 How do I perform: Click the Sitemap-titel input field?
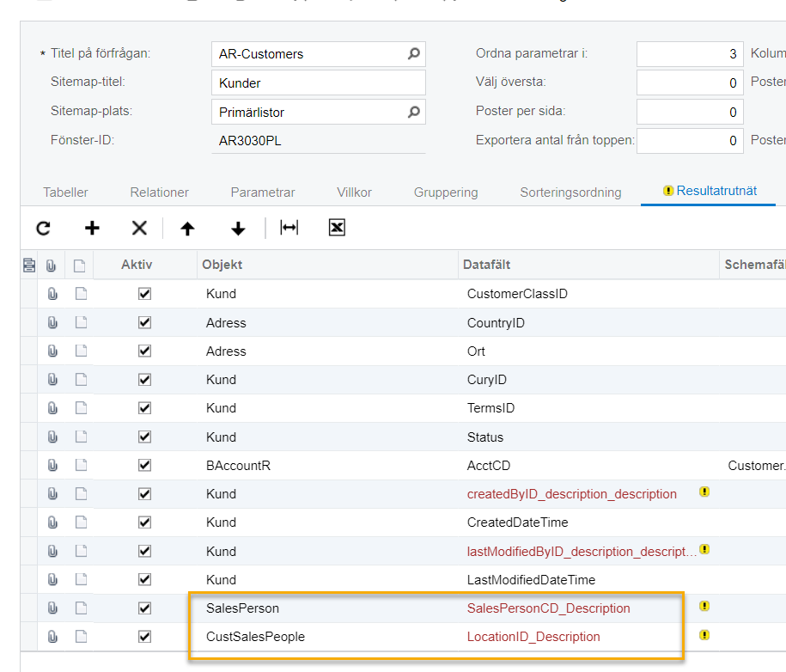pyautogui.click(x=318, y=83)
